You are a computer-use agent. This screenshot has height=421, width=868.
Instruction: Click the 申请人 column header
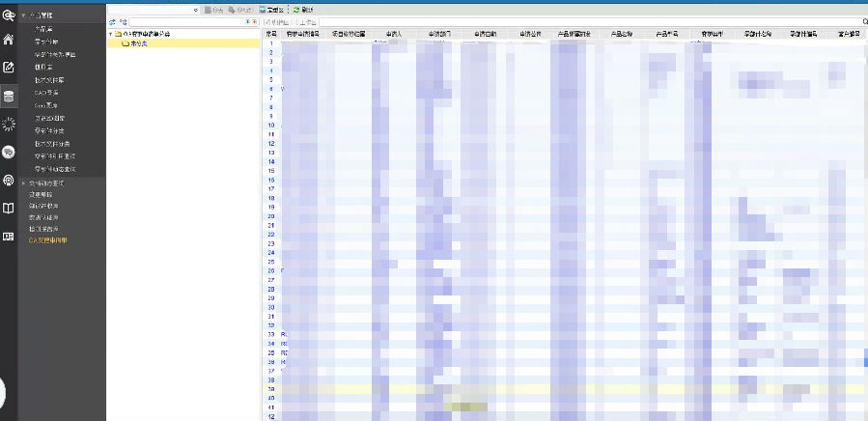point(394,34)
